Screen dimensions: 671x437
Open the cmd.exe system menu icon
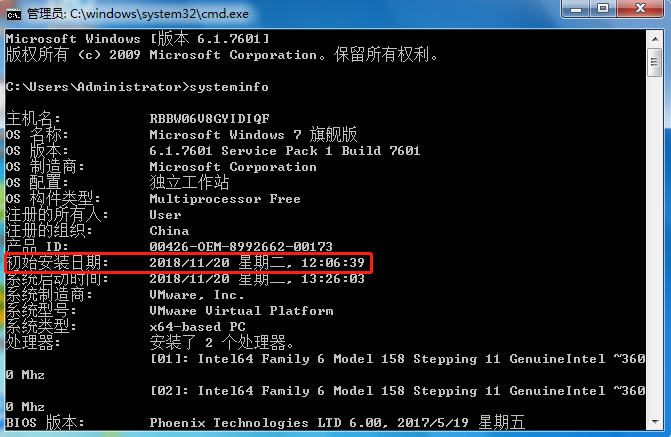click(x=14, y=12)
